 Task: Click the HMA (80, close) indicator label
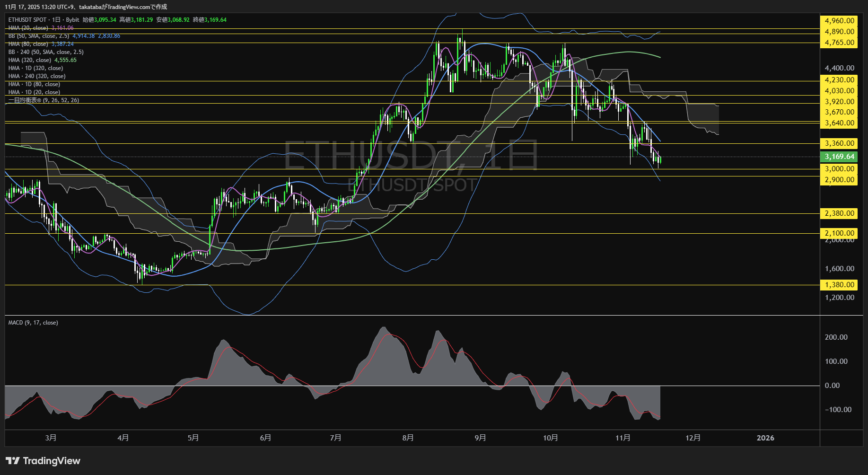click(28, 44)
